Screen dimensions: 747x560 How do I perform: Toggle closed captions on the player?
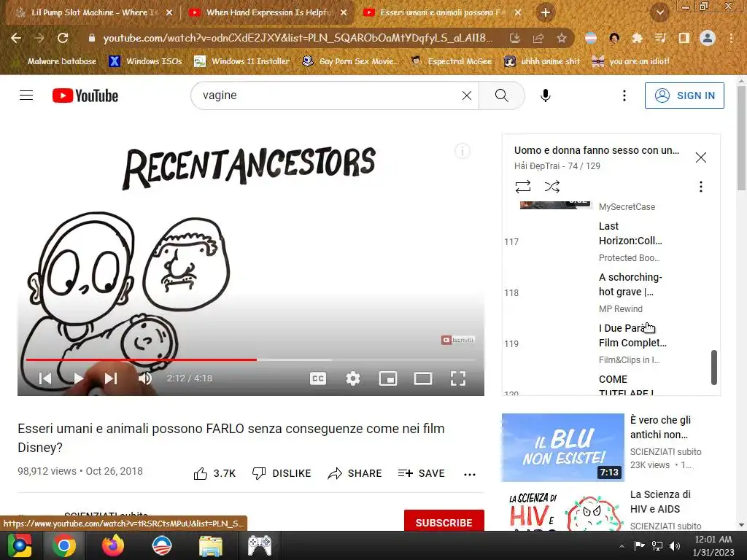(318, 378)
